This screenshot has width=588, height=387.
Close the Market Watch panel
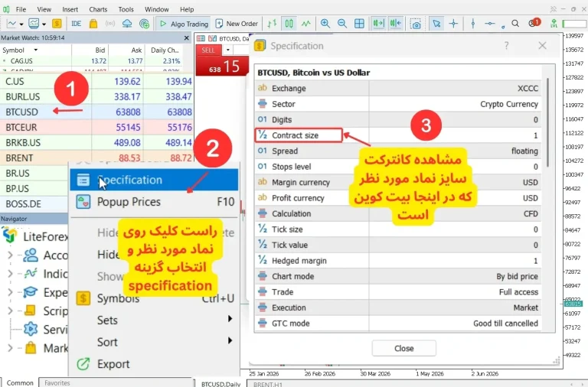[186, 37]
